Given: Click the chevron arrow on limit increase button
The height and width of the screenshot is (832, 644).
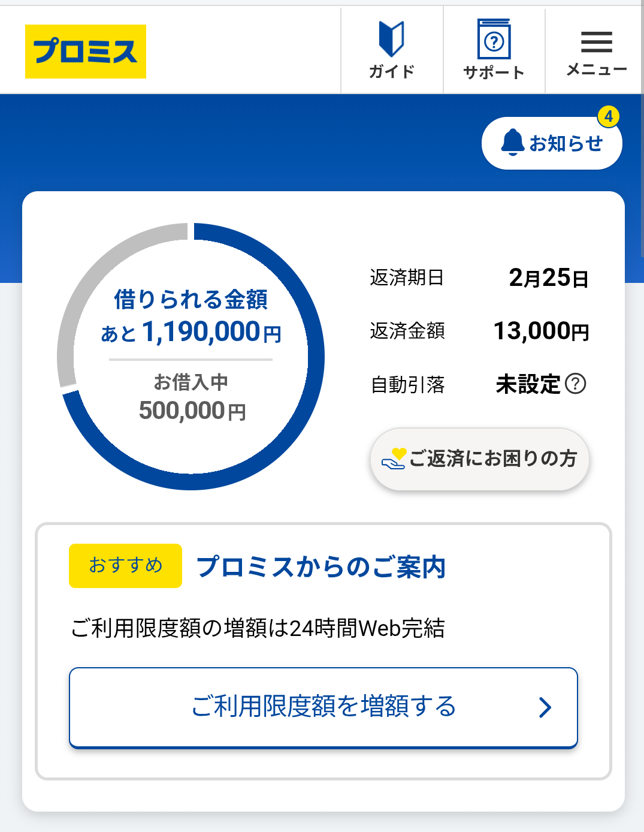Looking at the screenshot, I should click(545, 707).
